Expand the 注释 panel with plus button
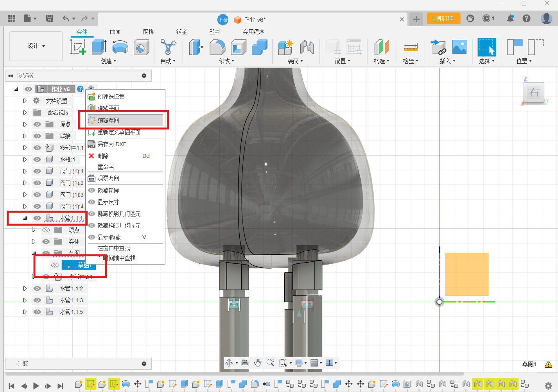The width and height of the screenshot is (558, 392). 144,363
